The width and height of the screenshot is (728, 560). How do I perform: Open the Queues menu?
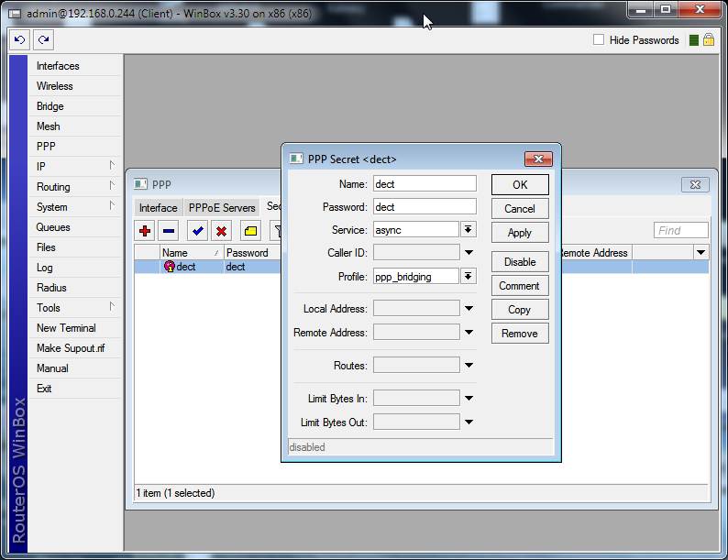[53, 227]
